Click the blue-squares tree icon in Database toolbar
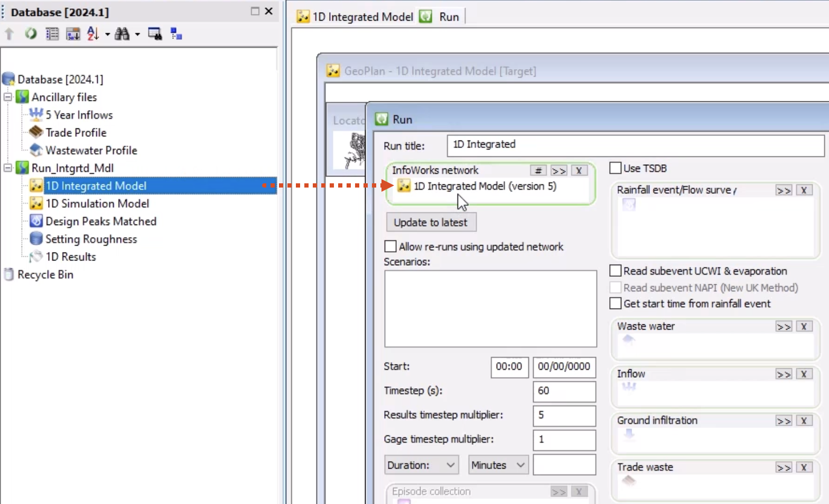829x504 pixels. [x=176, y=34]
